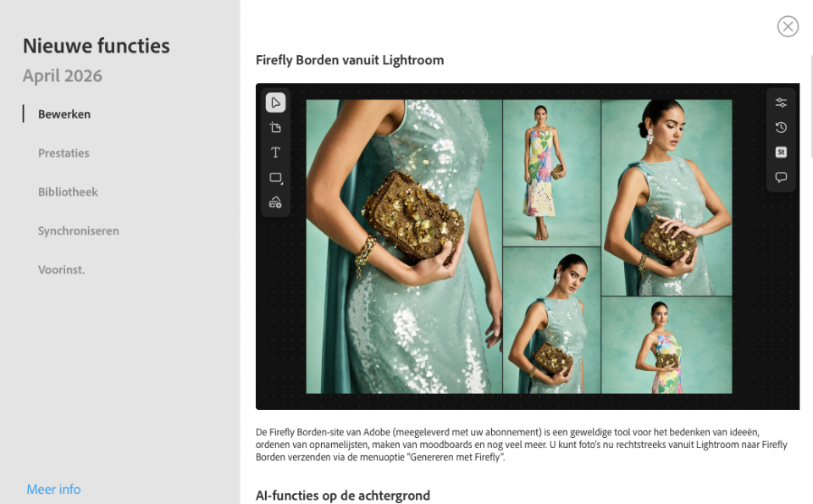Choose the rectangle shape tool icon
Image resolution: width=813 pixels, height=504 pixels.
click(x=275, y=178)
